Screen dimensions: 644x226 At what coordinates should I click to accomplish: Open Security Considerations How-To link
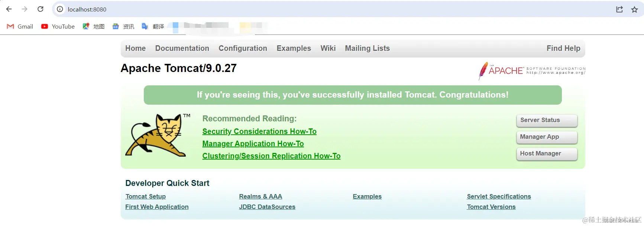click(x=259, y=131)
